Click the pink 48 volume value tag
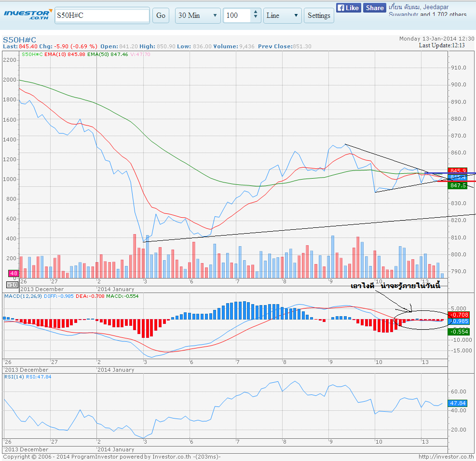476x461 pixels. coord(14,273)
